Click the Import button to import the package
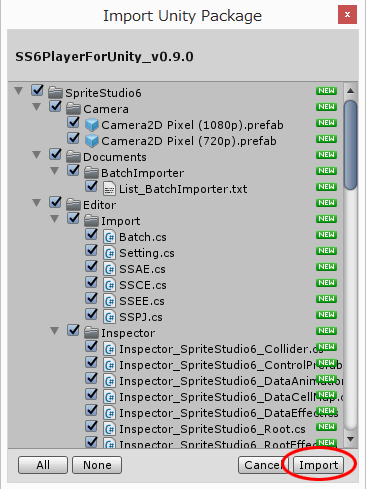 [318, 465]
